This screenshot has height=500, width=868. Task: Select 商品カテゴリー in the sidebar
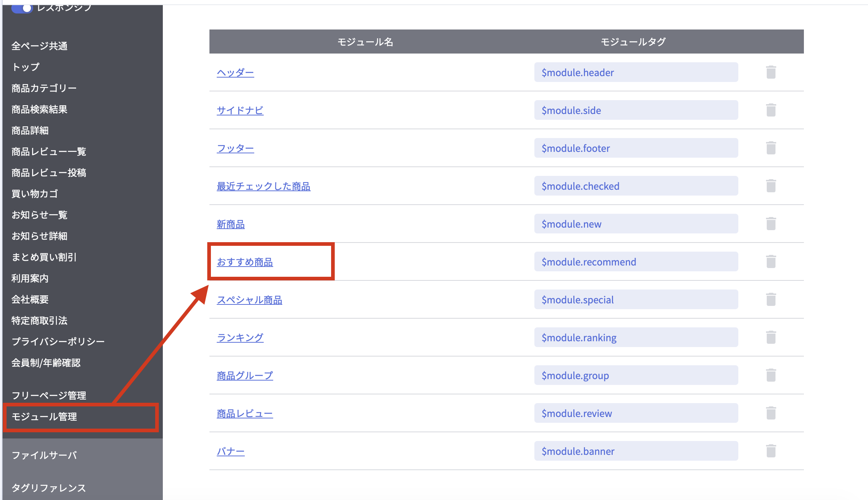[x=44, y=88]
